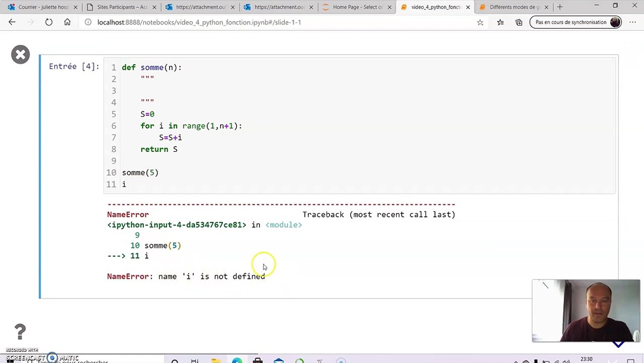The height and width of the screenshot is (363, 644).
Task: Open the collections icon
Action: pos(519,22)
